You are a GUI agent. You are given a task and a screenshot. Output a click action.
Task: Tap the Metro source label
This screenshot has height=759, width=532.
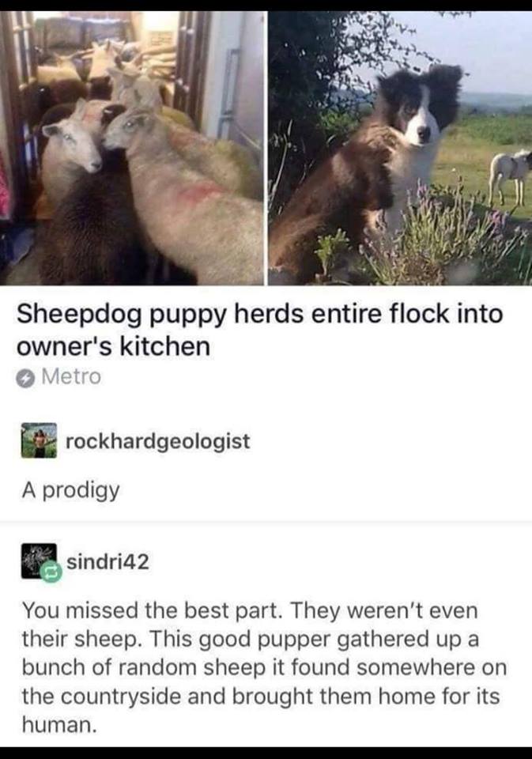coord(71,377)
